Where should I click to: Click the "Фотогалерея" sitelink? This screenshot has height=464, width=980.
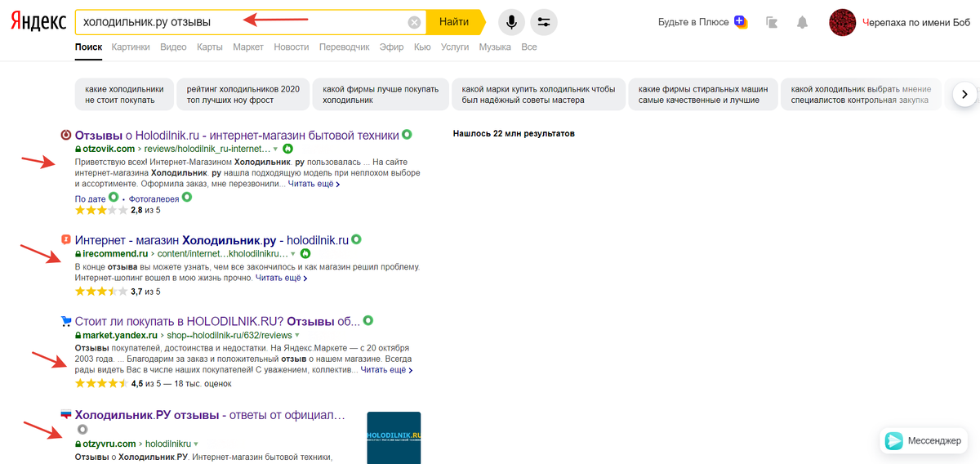click(153, 199)
